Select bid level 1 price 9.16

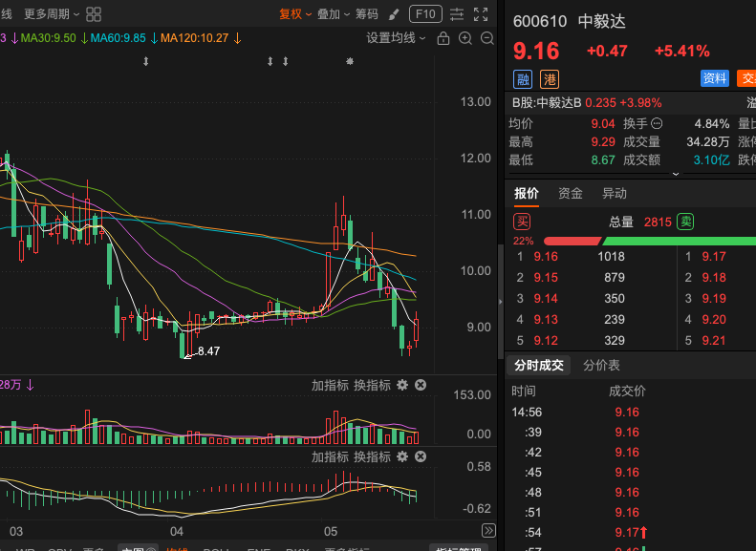(x=546, y=257)
